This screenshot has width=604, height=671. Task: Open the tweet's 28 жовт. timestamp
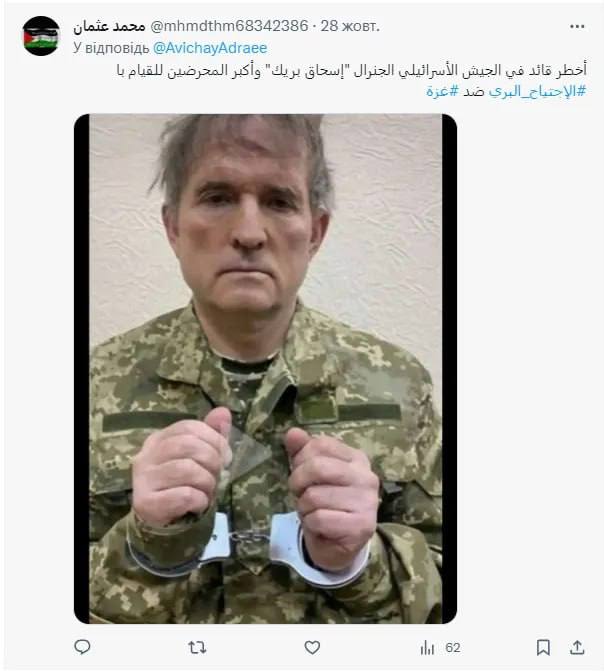(350, 26)
